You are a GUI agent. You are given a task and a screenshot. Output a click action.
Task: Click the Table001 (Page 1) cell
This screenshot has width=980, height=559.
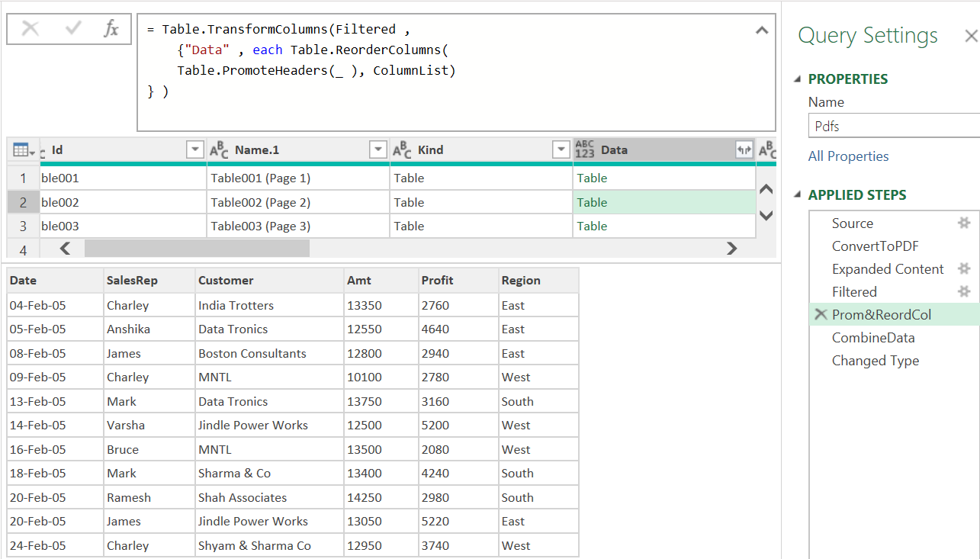coord(298,178)
